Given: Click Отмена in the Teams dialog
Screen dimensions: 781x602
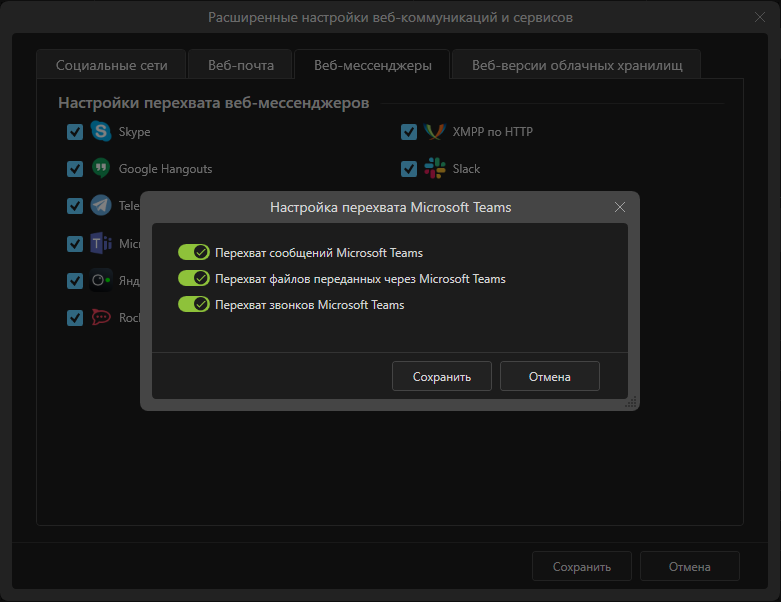Looking at the screenshot, I should point(549,376).
